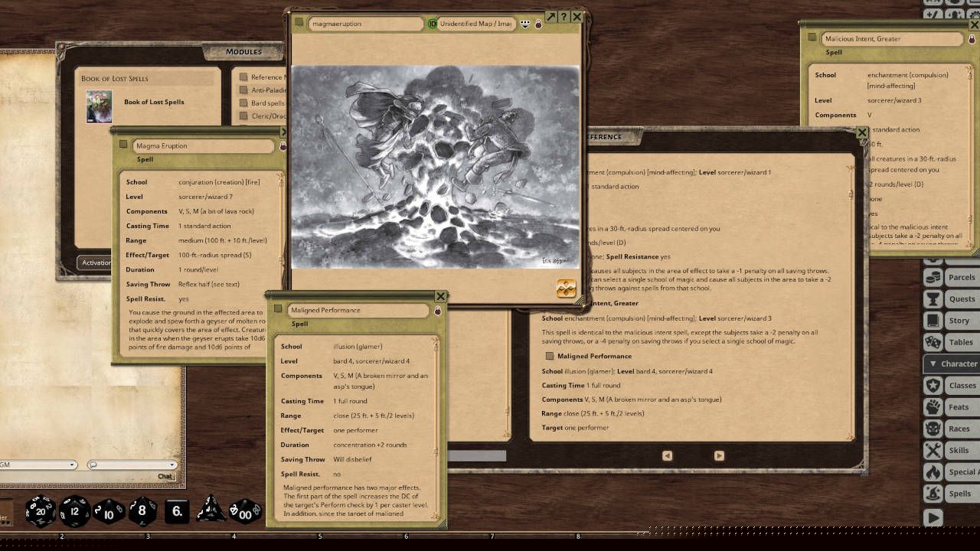Edit the Unidentified Map / Image name field

tap(476, 24)
